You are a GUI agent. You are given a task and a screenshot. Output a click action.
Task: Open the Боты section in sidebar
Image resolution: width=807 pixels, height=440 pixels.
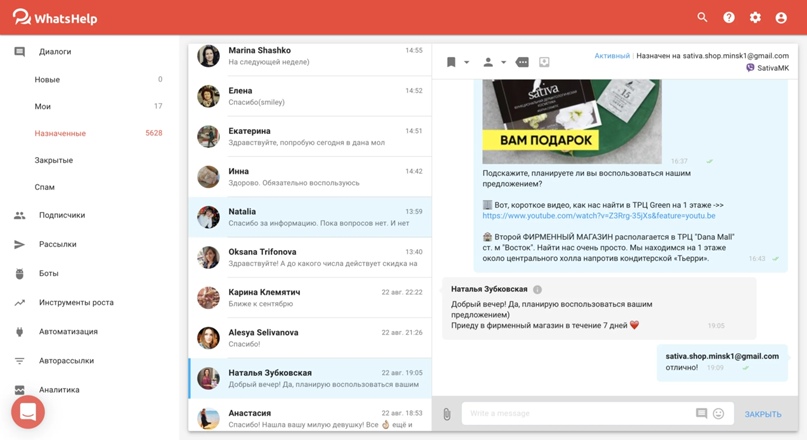pyautogui.click(x=48, y=273)
